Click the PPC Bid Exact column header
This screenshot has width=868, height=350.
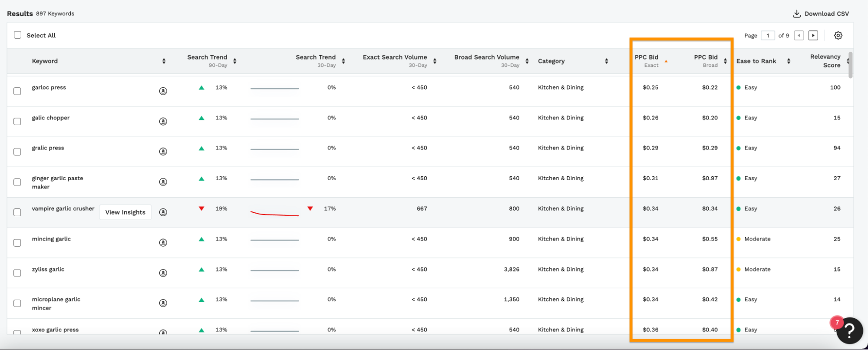[x=647, y=60]
